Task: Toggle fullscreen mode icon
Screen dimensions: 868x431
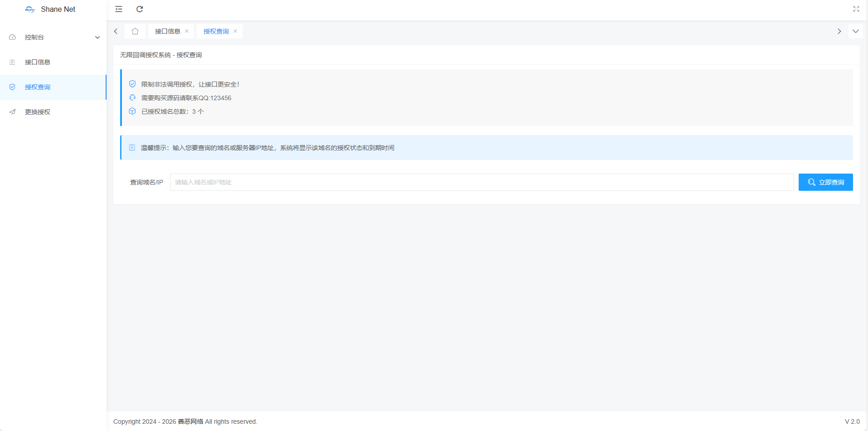Action: point(856,9)
